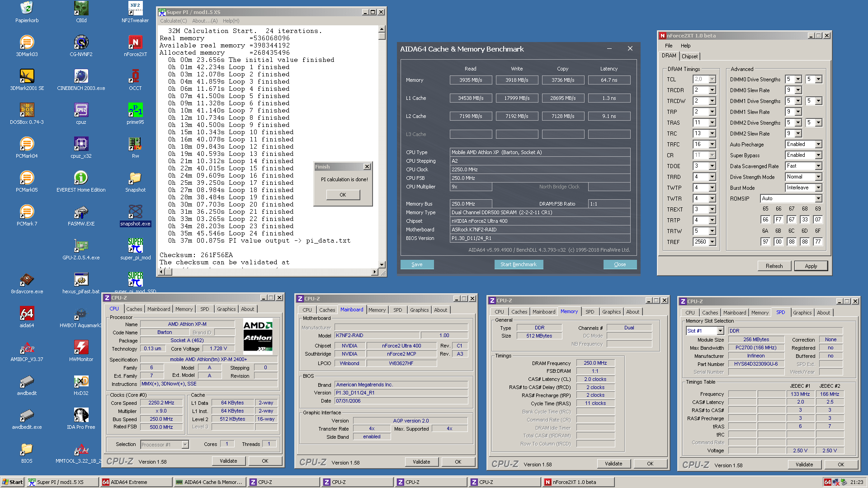
Task: Open TRCDR timing dropdown in nForce2XT
Action: click(712, 90)
